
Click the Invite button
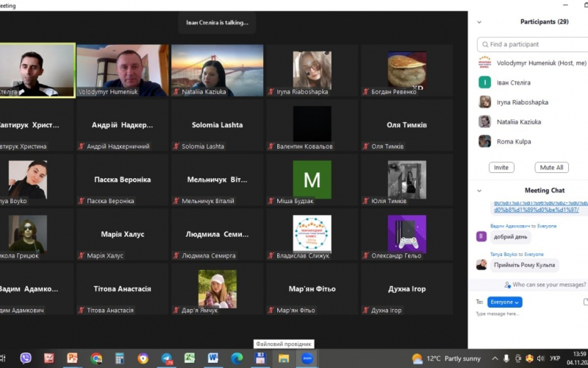click(501, 168)
